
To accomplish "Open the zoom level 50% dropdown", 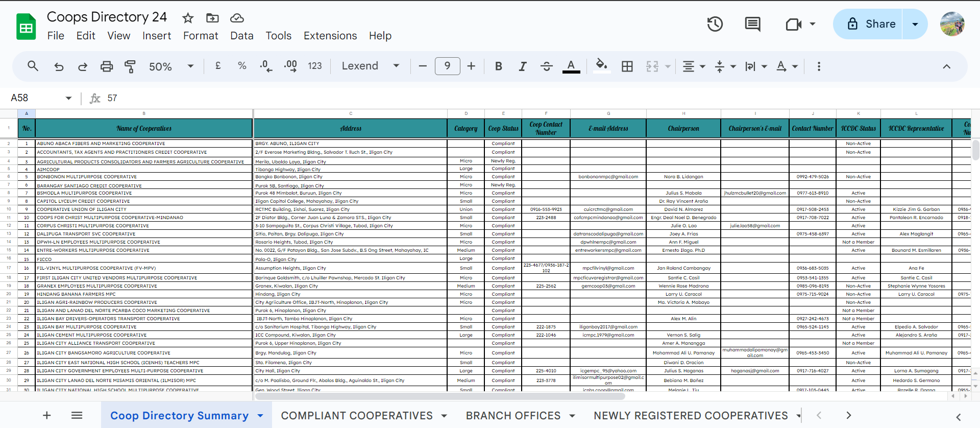I will (x=171, y=66).
